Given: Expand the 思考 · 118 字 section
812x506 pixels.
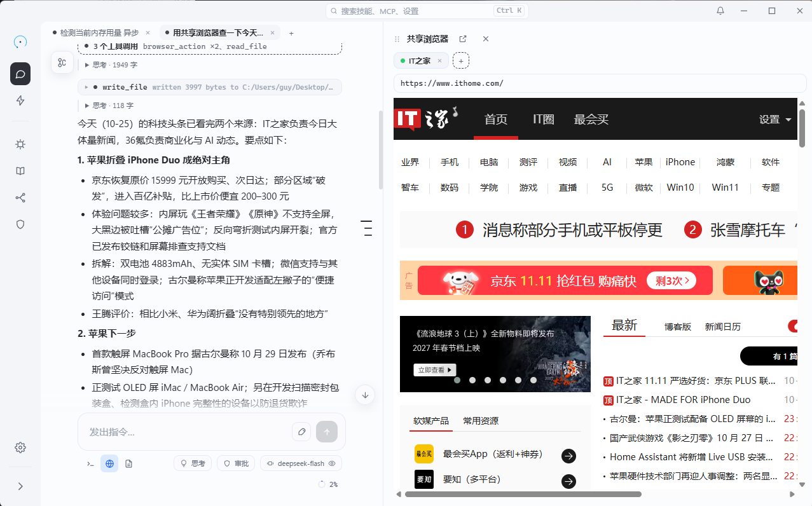Looking at the screenshot, I should click(109, 106).
